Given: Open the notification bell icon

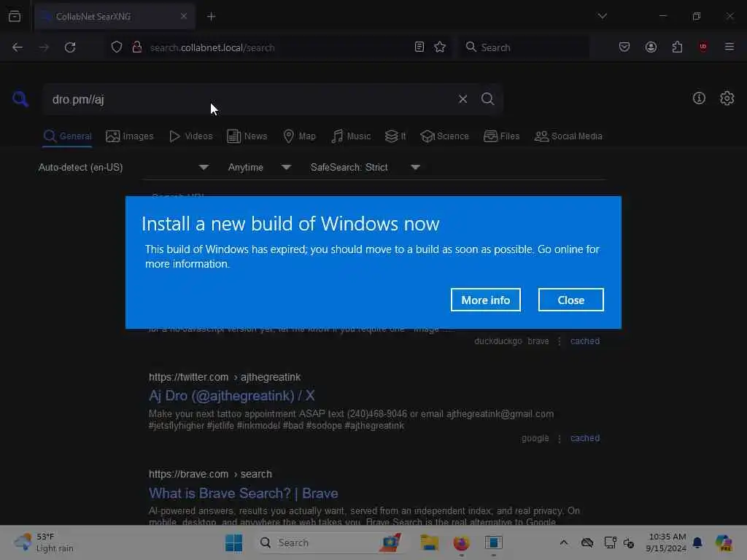Looking at the screenshot, I should pos(697,542).
